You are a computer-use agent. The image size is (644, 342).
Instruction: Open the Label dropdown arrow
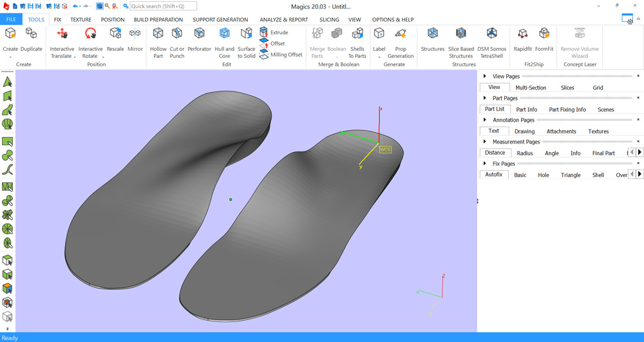(x=379, y=57)
